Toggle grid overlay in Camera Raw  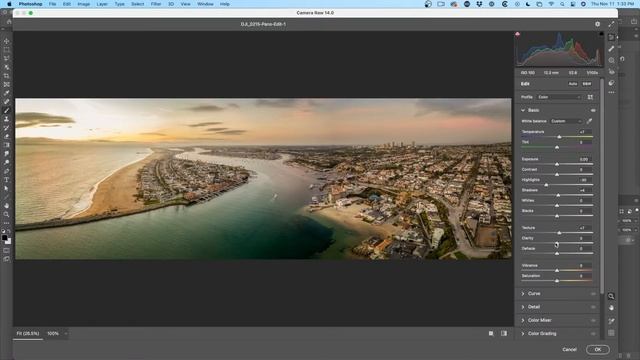point(611,333)
